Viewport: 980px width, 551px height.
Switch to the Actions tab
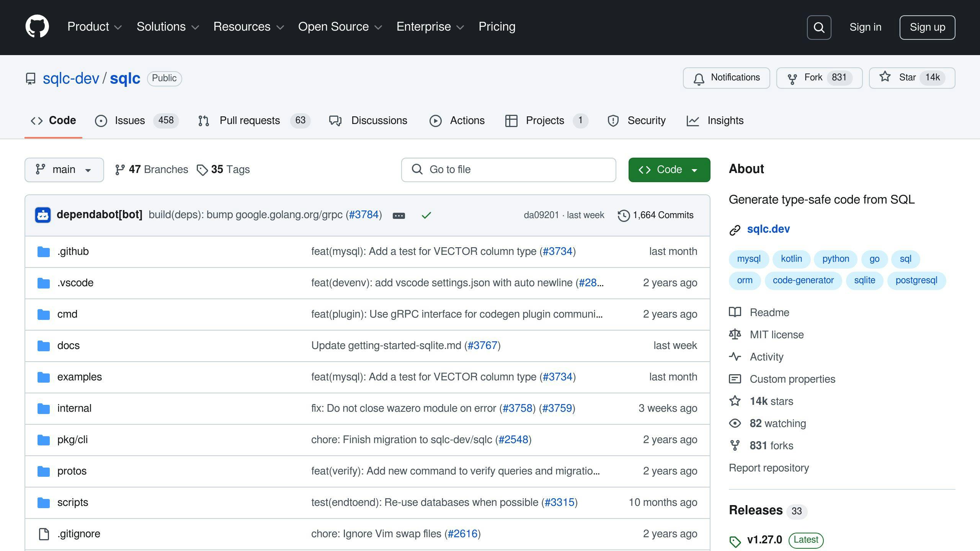[457, 121]
